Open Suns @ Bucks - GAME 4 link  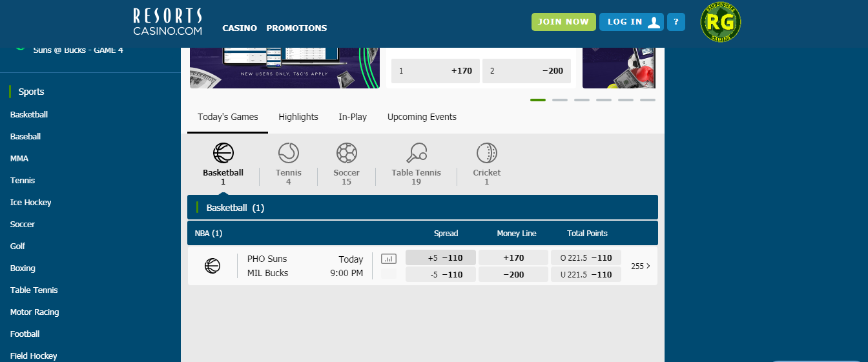pos(78,50)
